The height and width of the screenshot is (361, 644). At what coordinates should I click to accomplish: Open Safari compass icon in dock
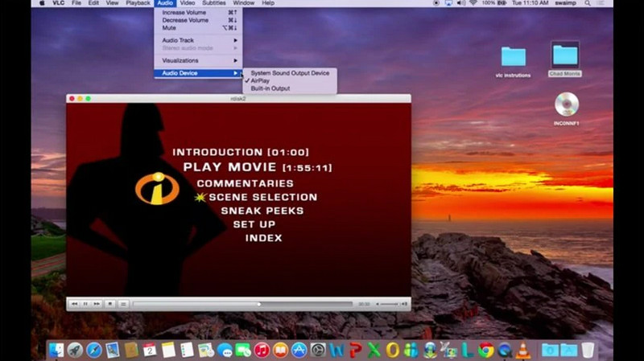93,351
